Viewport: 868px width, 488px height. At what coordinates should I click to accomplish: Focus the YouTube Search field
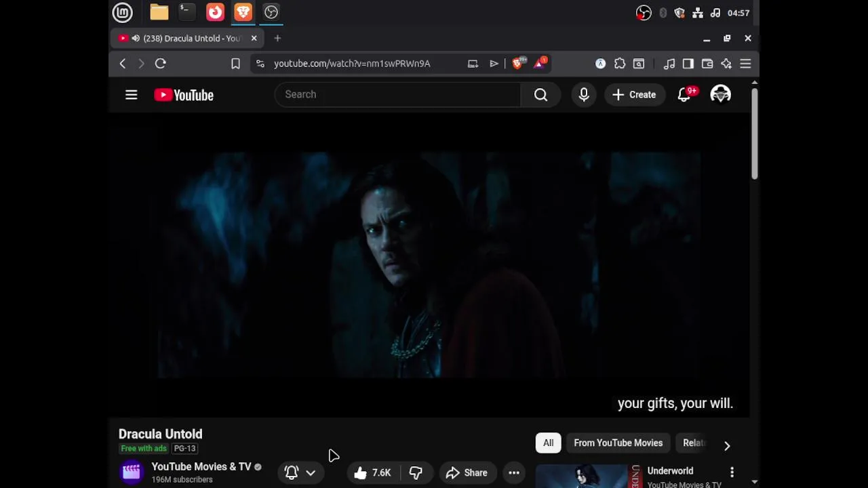(x=397, y=94)
